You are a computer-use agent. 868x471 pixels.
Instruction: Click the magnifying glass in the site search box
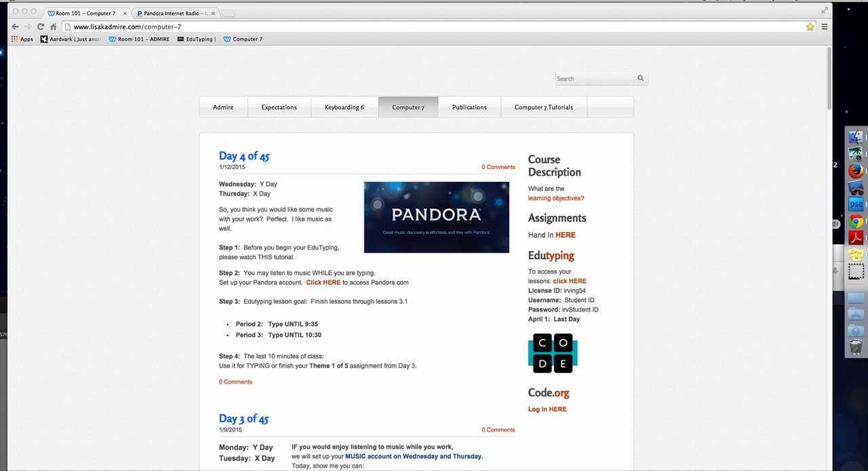(x=639, y=78)
